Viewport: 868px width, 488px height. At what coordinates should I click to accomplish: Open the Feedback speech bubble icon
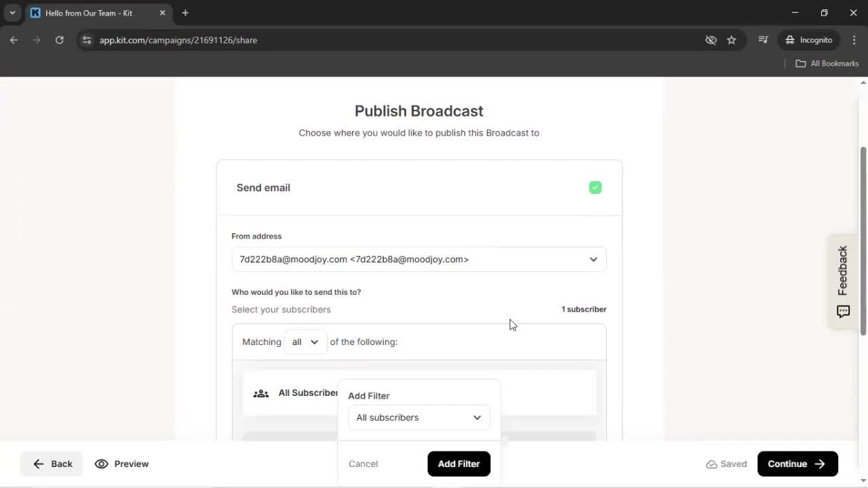pos(842,311)
